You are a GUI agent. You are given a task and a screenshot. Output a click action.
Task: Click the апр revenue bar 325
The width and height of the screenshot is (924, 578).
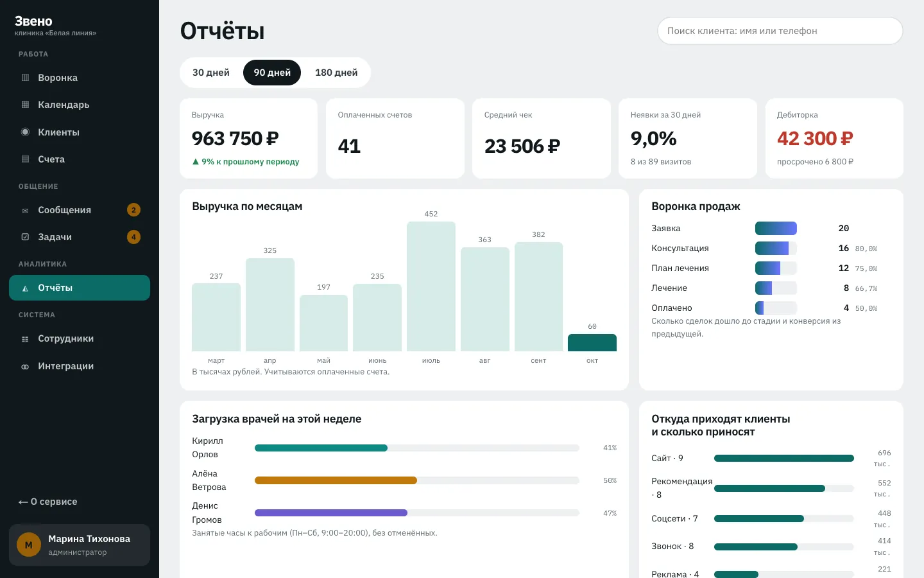[270, 304]
